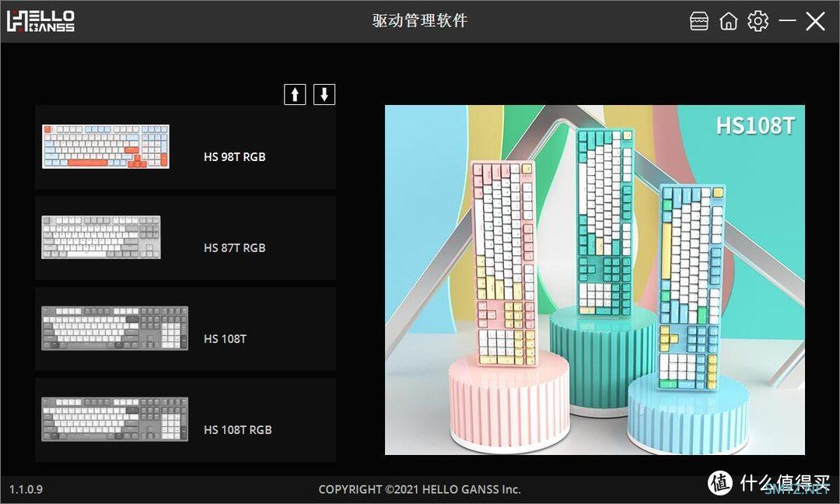Select the HS 108T RGB keyboard thumbnail
Screen dimensions: 840x504
114,419
